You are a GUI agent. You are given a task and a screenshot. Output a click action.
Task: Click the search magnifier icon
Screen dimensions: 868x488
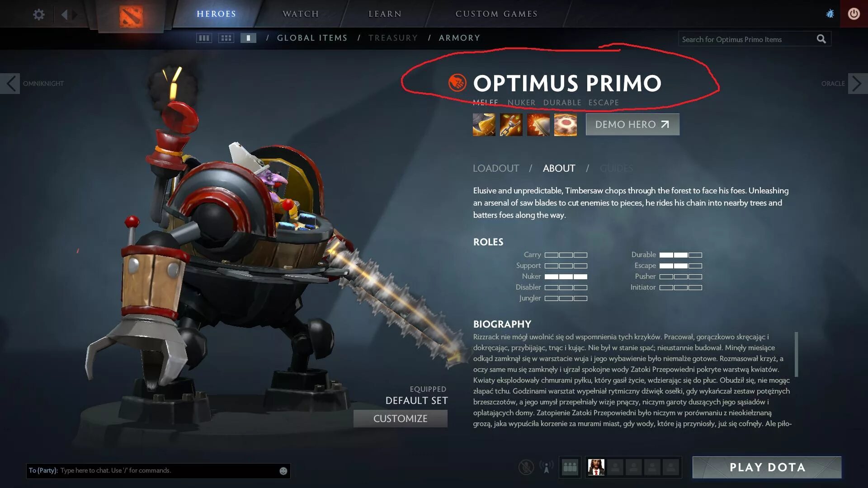click(821, 39)
